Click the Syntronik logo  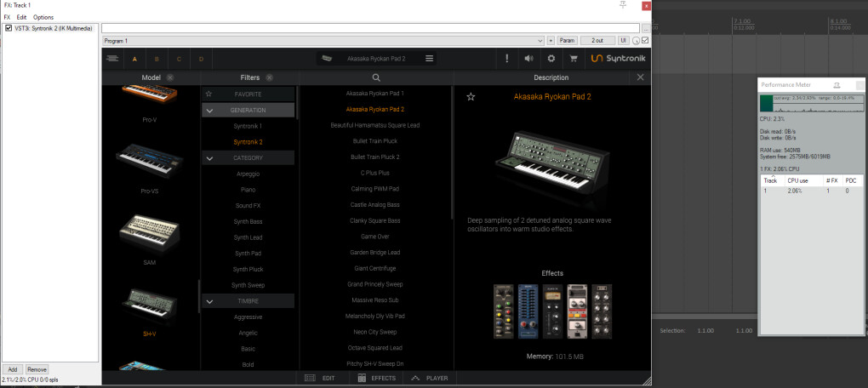pos(618,58)
